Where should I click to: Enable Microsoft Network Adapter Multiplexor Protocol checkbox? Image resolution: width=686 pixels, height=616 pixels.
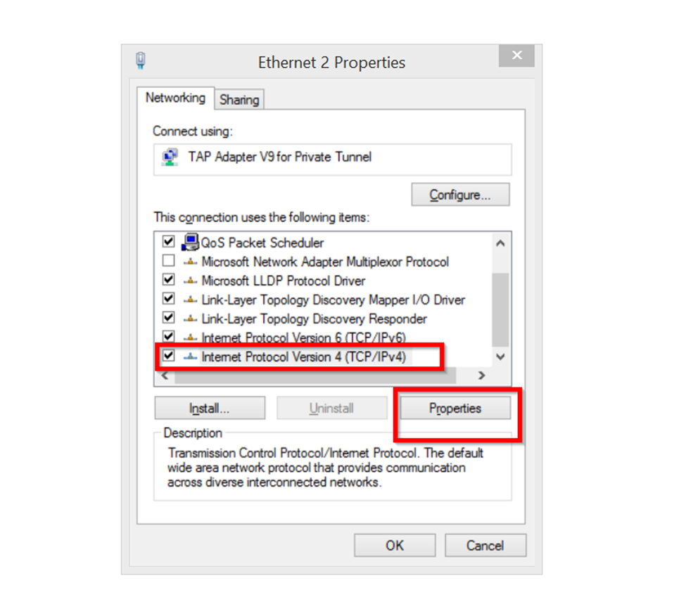(x=168, y=261)
